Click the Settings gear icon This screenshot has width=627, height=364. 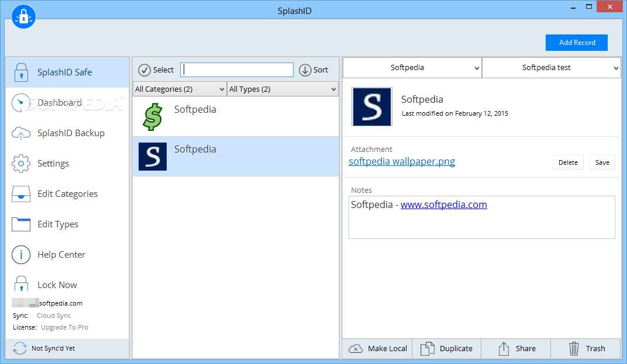tap(21, 164)
